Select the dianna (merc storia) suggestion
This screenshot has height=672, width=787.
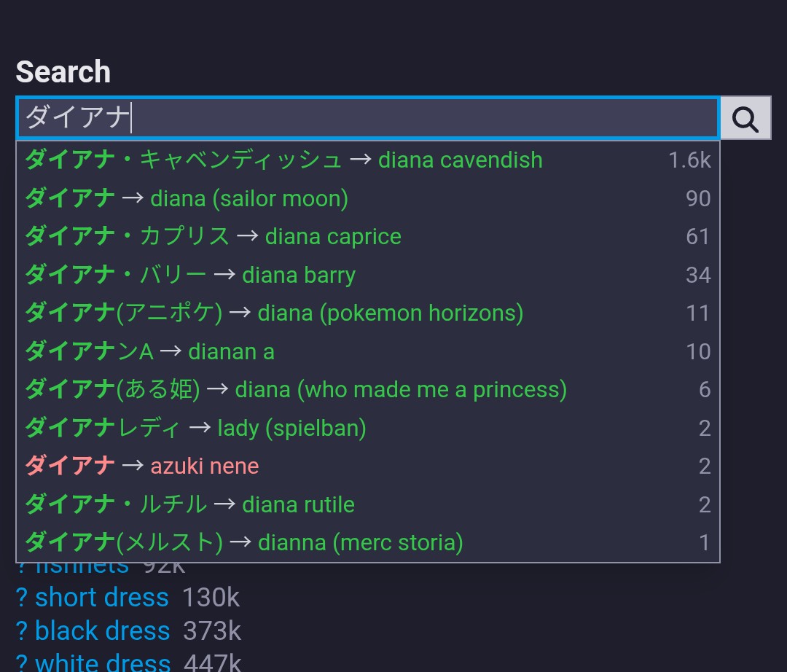[x=368, y=542]
